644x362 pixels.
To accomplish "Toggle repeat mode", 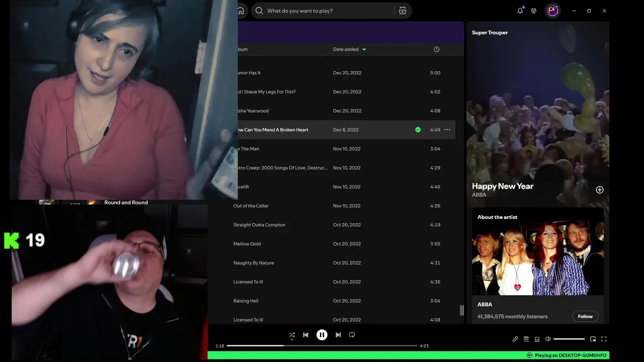I will (x=352, y=335).
